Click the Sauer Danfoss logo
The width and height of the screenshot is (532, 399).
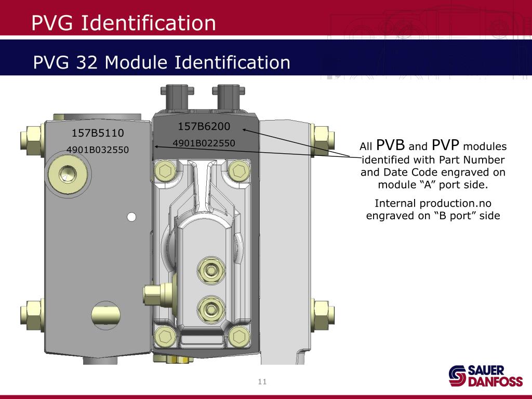click(486, 376)
